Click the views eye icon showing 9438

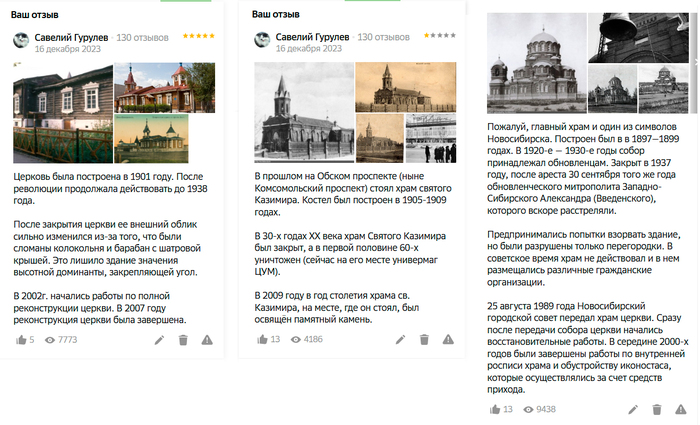pos(528,409)
